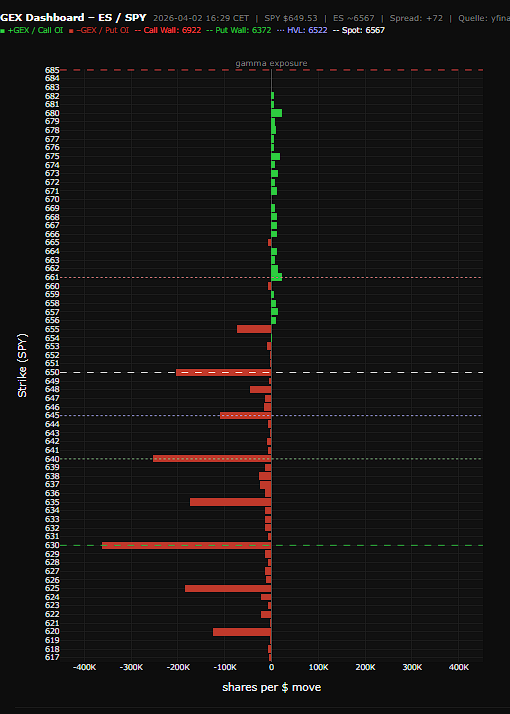This screenshot has width=510, height=714.
Task: Select the 'Call Wall: 6922' legend label
Action: (x=173, y=31)
